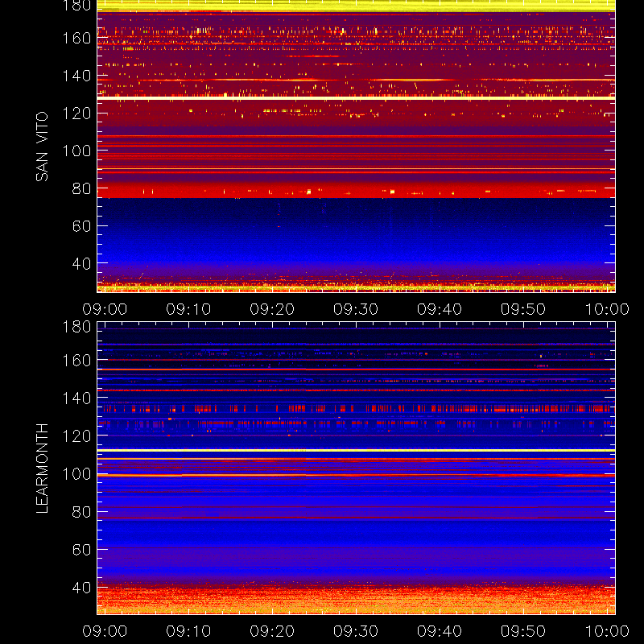Viewport: 644px width, 644px height.
Task: Select the 40 tick label on Learmonth plot
Action: click(x=81, y=588)
